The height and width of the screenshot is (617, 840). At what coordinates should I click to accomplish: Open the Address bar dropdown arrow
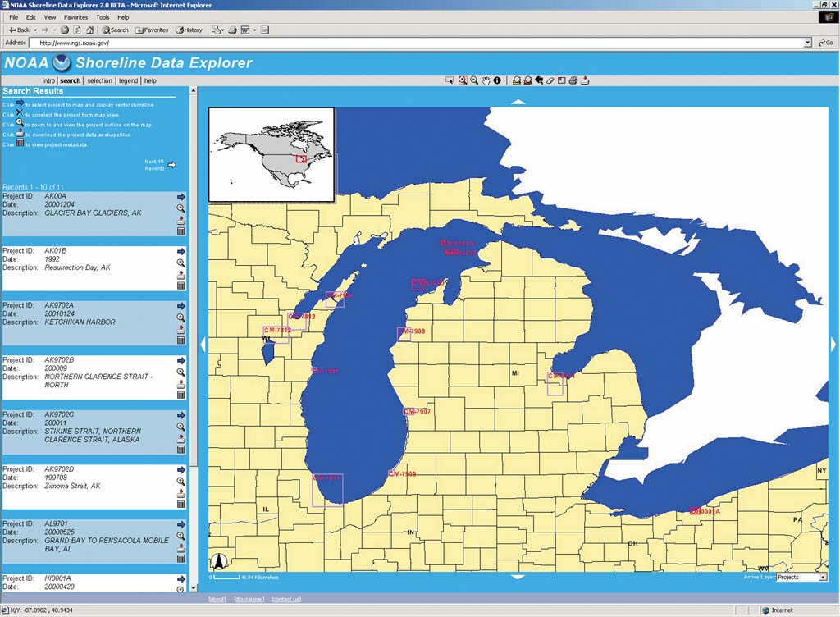click(x=808, y=43)
